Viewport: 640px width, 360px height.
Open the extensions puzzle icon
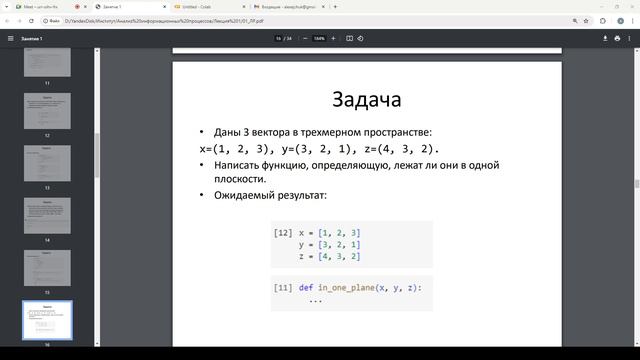tap(603, 21)
